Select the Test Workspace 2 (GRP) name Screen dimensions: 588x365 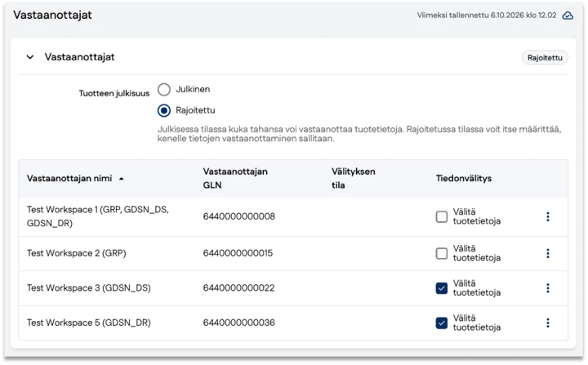[x=76, y=253]
